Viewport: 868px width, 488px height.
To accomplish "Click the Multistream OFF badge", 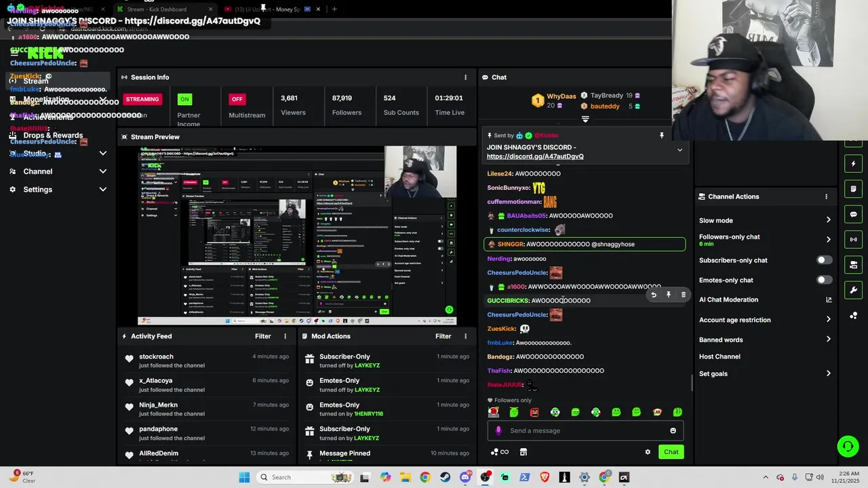I will [237, 99].
